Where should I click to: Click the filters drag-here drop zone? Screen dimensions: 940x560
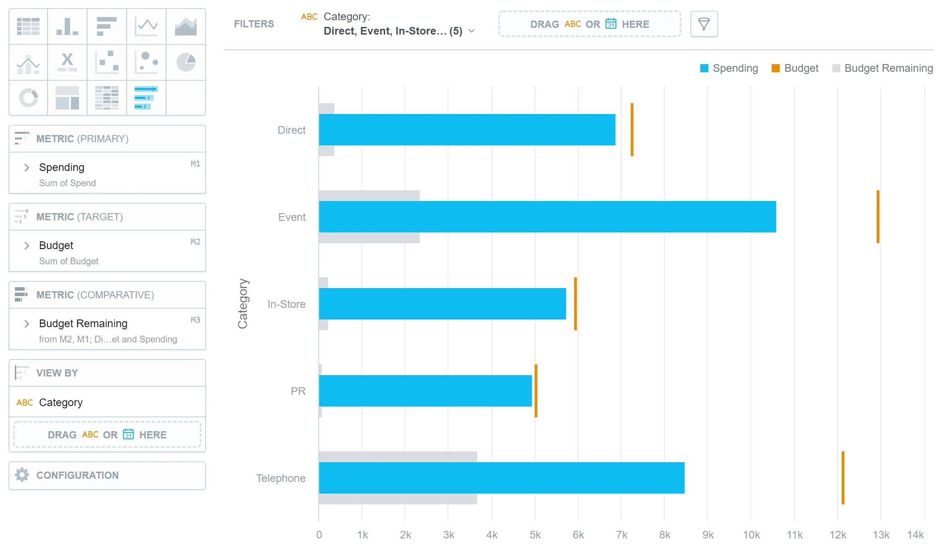point(589,24)
